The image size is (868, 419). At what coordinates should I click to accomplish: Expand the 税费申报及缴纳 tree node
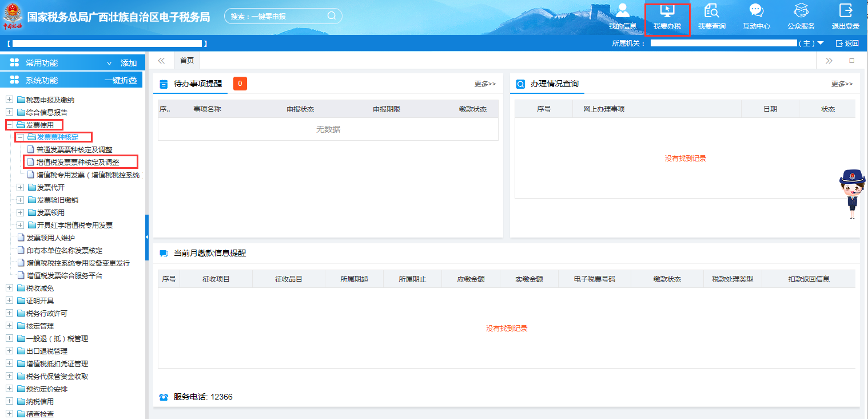click(10, 100)
